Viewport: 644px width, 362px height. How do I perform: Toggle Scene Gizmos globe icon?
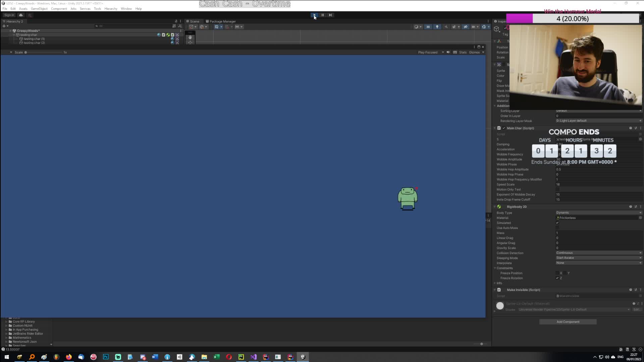click(484, 27)
